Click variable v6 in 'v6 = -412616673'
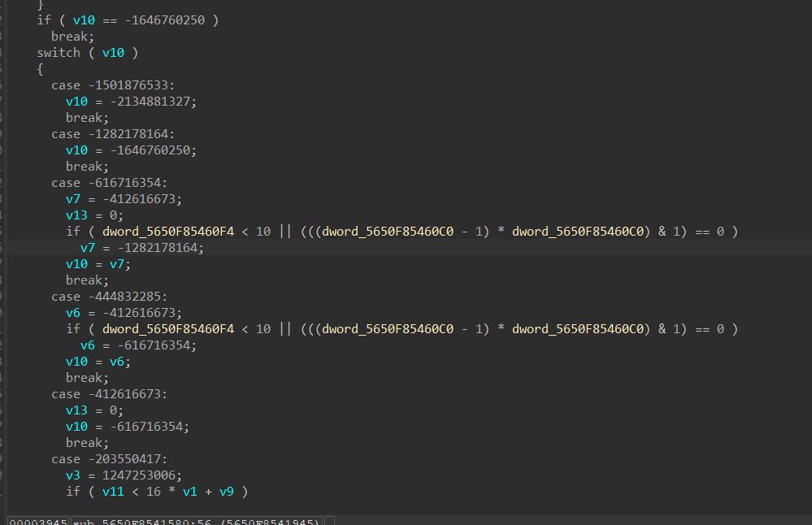Viewport: 812px width, 525px height. click(x=74, y=313)
